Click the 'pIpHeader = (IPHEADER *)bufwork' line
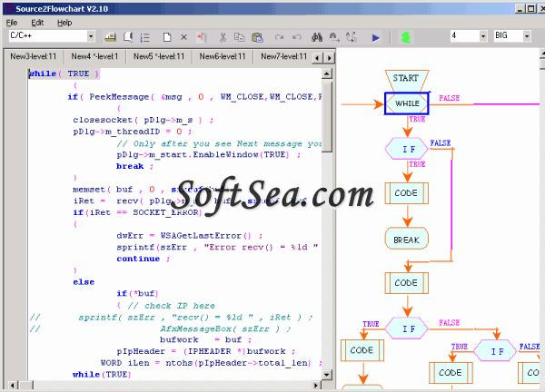The image size is (545, 392). tap(206, 351)
